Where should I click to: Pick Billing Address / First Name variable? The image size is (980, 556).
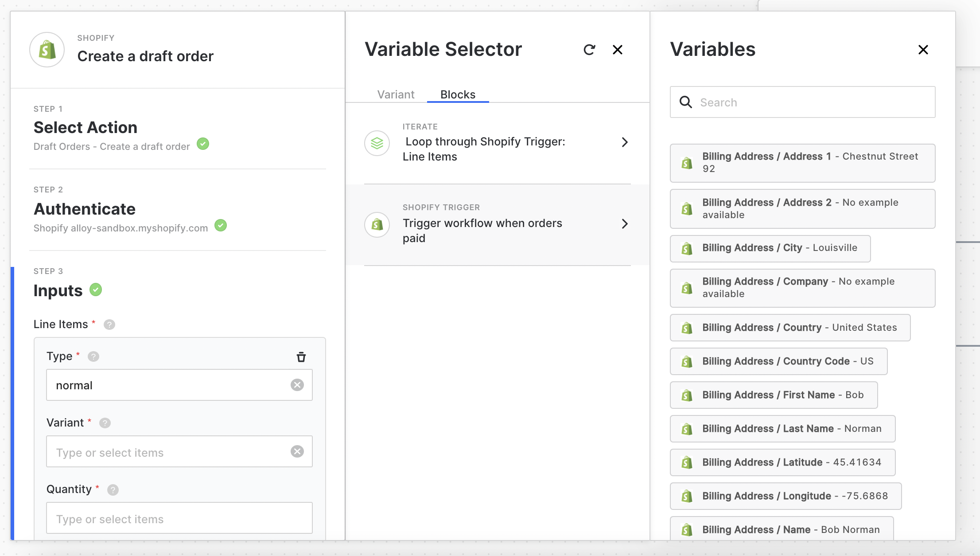[x=774, y=395]
